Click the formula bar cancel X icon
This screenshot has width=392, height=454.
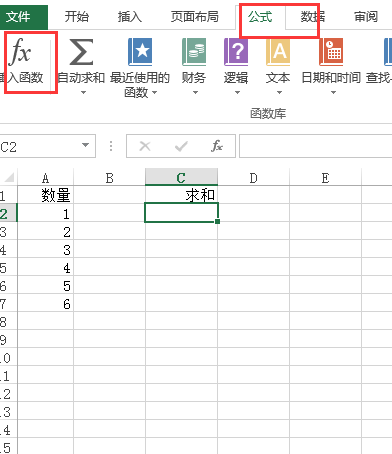coord(145,146)
